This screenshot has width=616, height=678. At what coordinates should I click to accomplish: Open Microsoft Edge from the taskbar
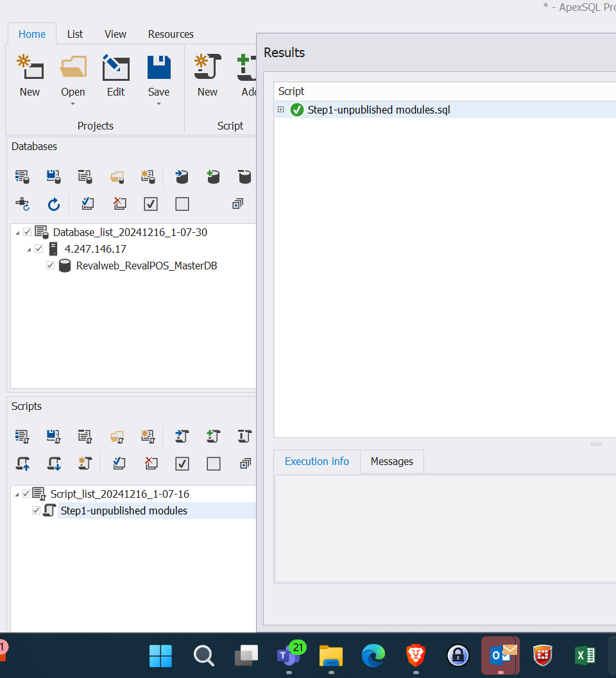click(373, 656)
